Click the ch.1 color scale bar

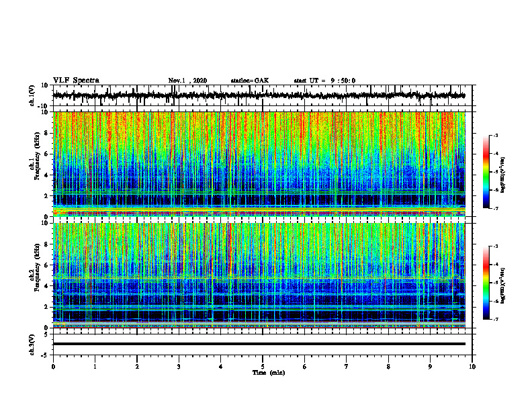tap(486, 172)
